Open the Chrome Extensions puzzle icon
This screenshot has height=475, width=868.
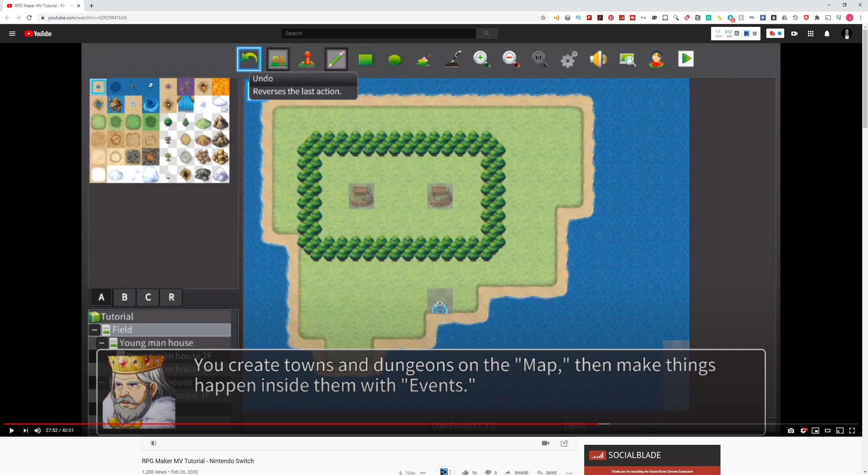click(x=817, y=18)
